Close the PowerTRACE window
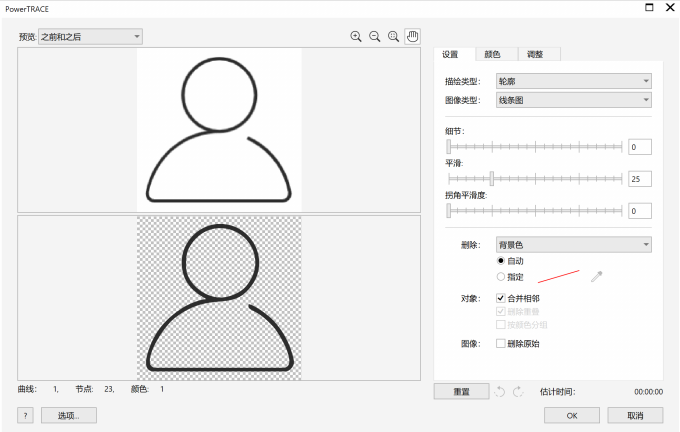This screenshot has width=680, height=432. 670,7
